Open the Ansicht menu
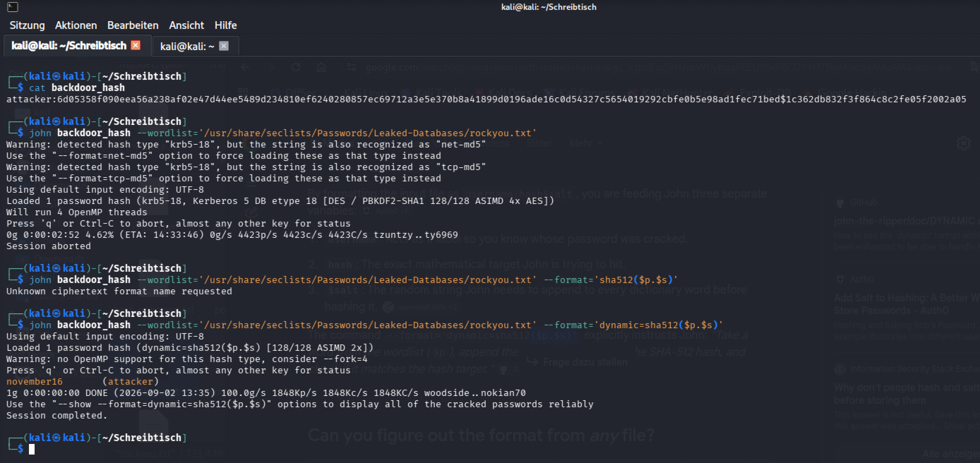Viewport: 980px width, 463px height. (186, 25)
